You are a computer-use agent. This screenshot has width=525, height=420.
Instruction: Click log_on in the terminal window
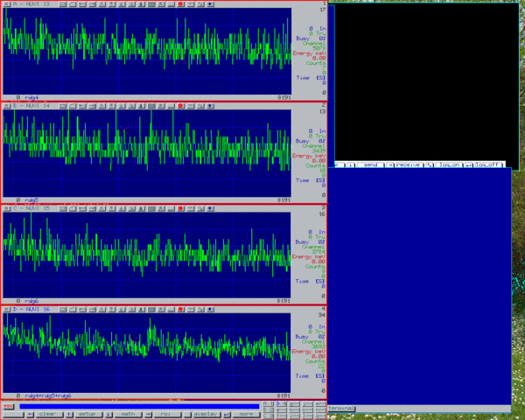click(x=449, y=164)
